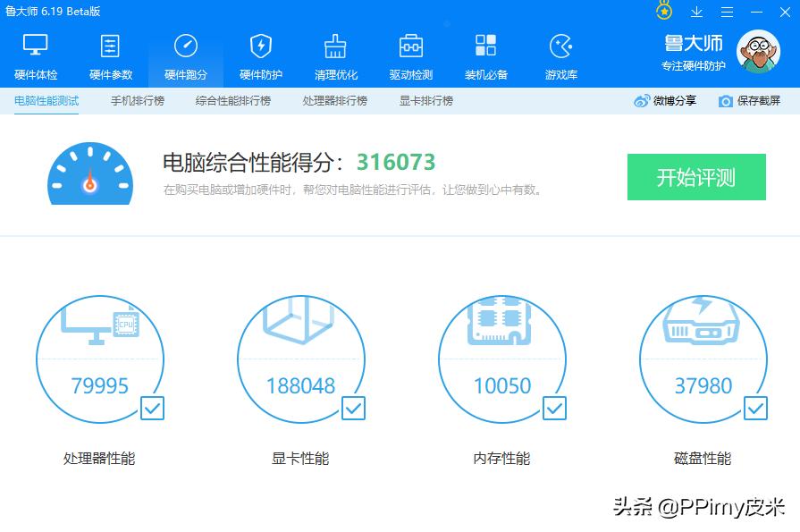
Task: Open the hamburger menu in the title bar
Action: pos(727,12)
